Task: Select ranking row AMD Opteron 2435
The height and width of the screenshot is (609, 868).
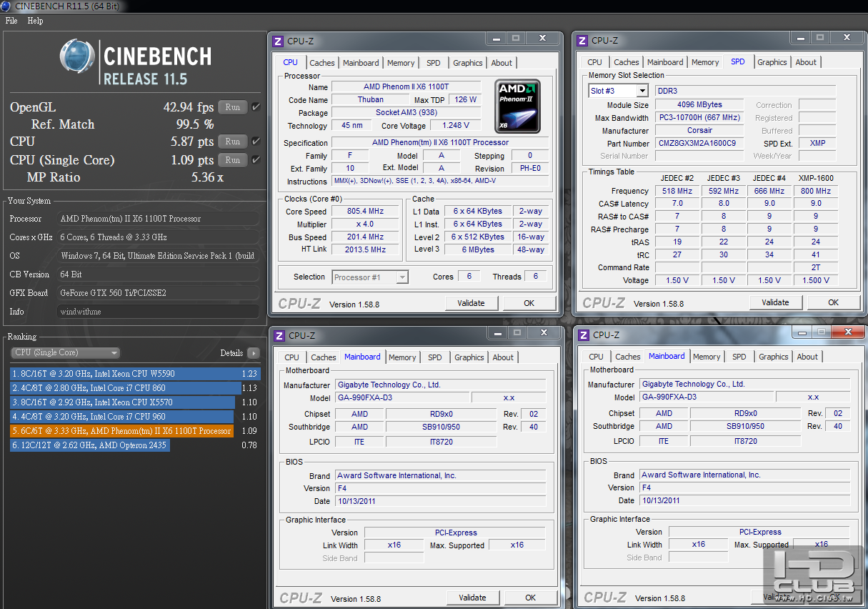Action: (x=135, y=445)
